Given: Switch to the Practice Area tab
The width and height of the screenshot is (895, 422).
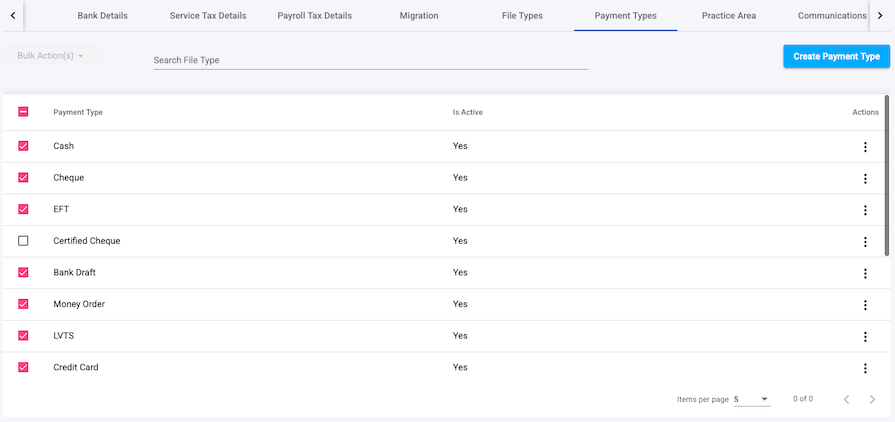Looking at the screenshot, I should pos(728,16).
